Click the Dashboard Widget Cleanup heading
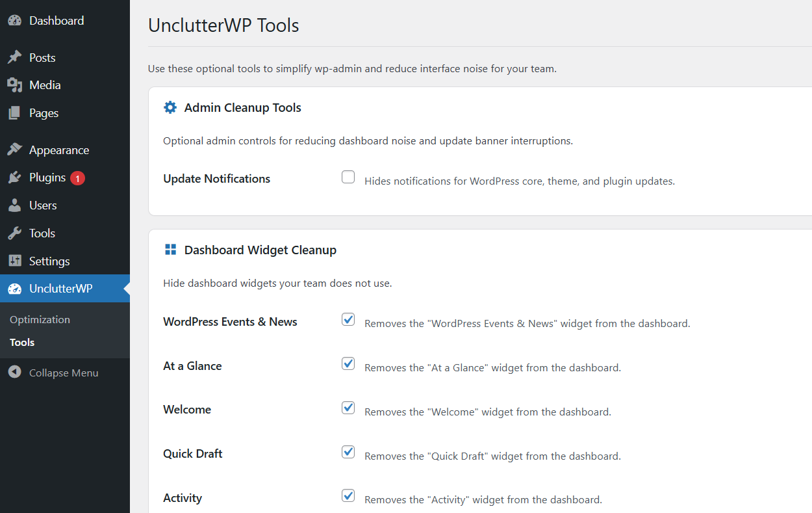 (x=260, y=250)
